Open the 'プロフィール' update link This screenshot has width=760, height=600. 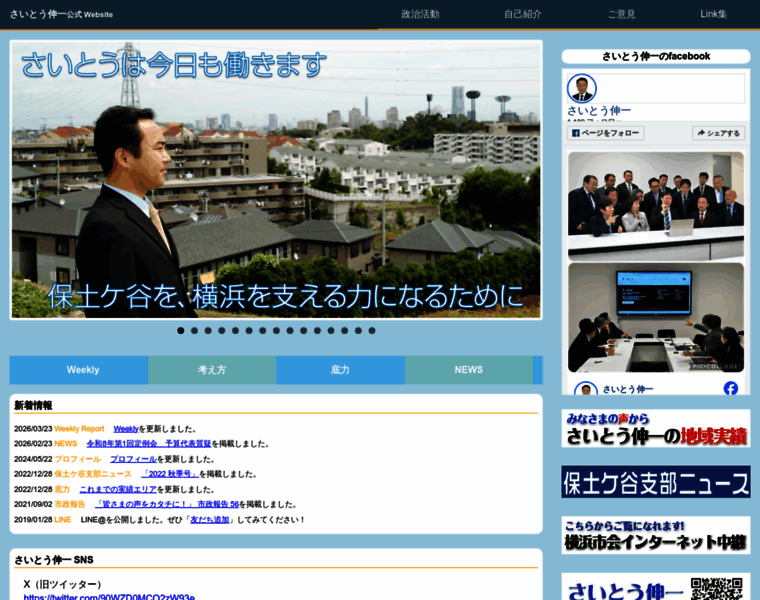133,459
